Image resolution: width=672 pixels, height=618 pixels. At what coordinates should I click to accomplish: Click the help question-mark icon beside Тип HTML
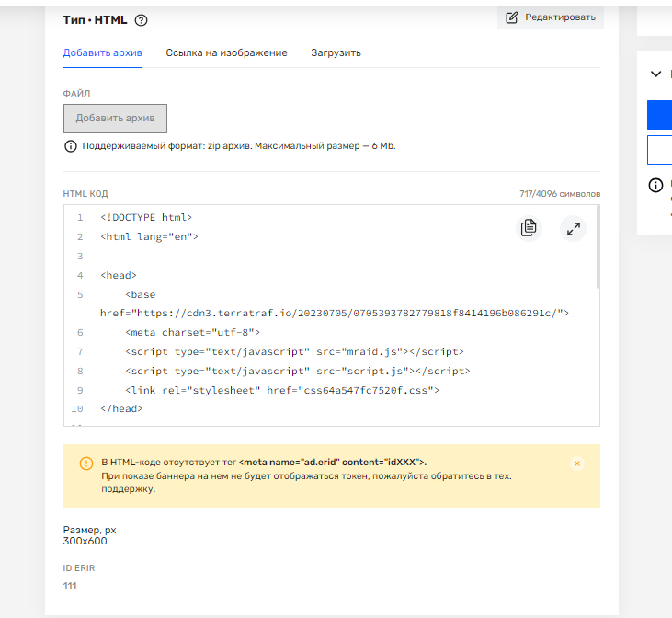[141, 20]
